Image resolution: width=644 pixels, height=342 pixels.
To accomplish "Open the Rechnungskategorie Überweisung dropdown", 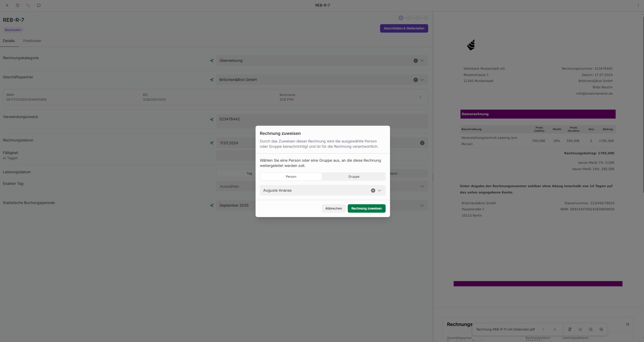I will tap(422, 60).
